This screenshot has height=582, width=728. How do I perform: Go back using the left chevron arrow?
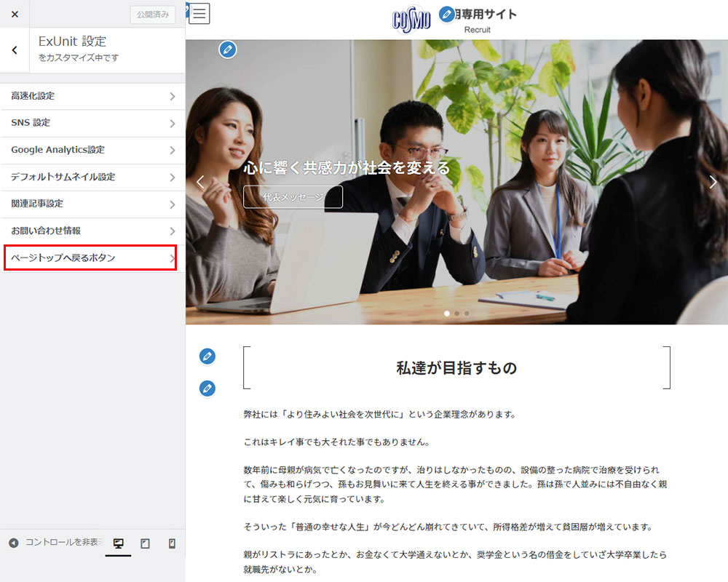(x=15, y=50)
